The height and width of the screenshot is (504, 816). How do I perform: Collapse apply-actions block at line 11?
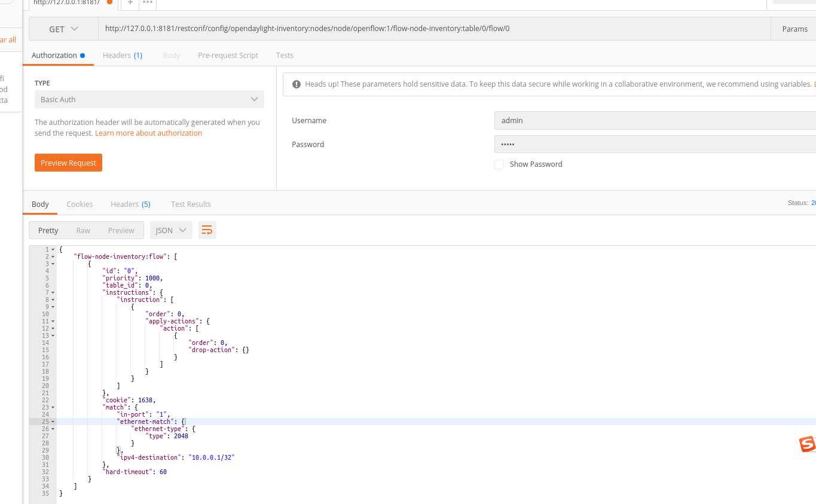(x=53, y=321)
